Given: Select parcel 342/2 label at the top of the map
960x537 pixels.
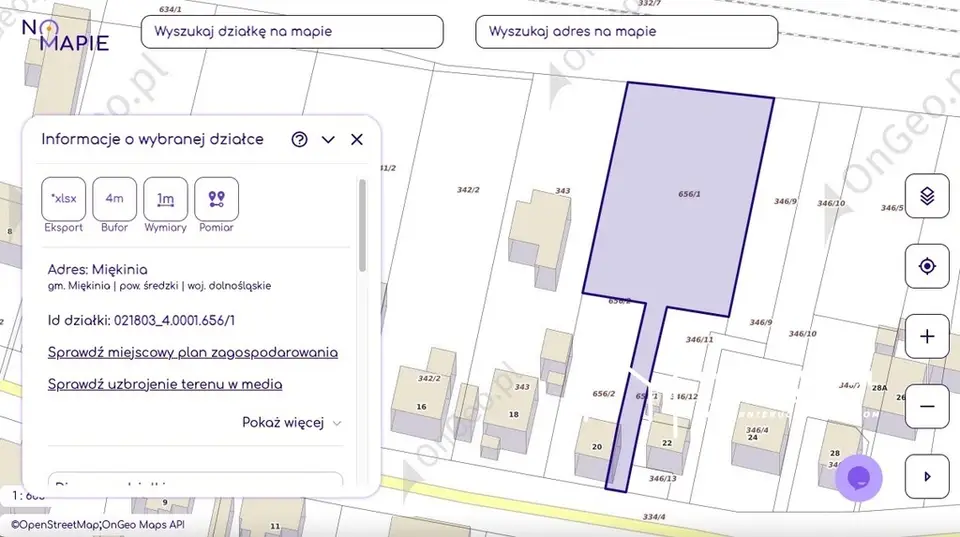Looking at the screenshot, I should point(468,190).
